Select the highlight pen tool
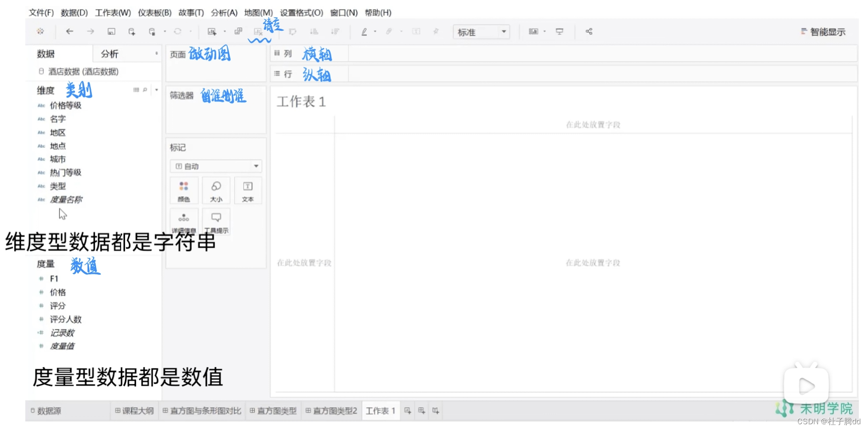This screenshot has height=430, width=868. click(x=364, y=31)
